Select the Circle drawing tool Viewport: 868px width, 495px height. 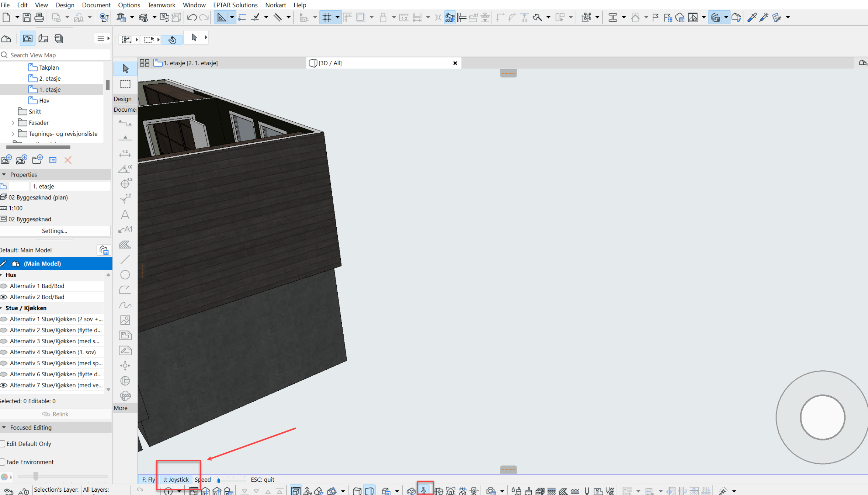pyautogui.click(x=125, y=275)
